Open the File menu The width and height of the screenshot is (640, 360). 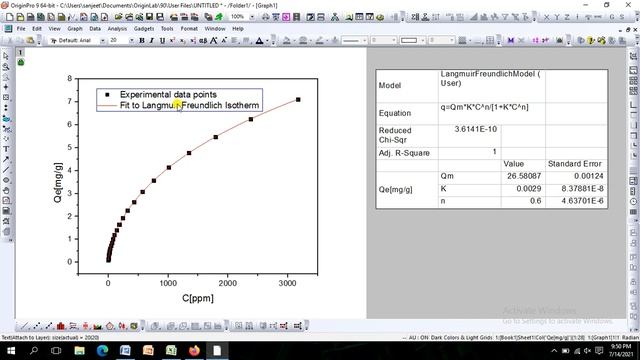tap(21, 29)
